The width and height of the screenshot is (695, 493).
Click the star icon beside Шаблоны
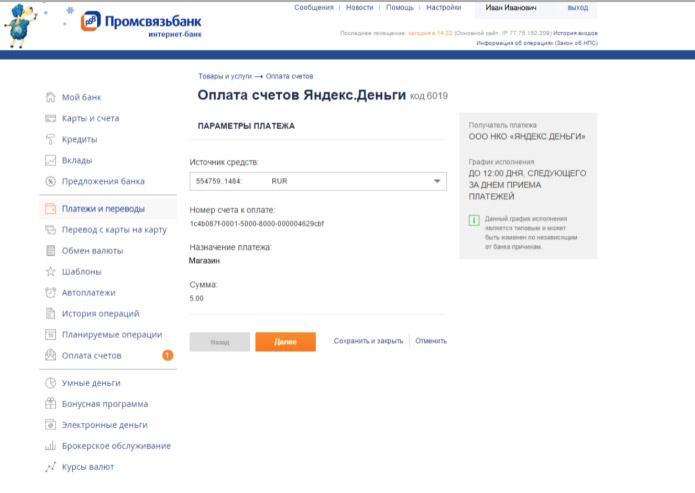point(51,271)
